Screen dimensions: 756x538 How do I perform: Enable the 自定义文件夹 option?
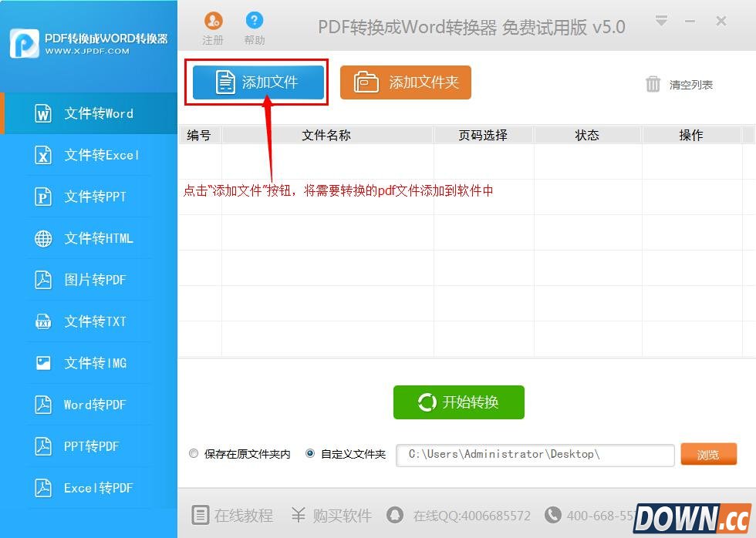pos(311,453)
